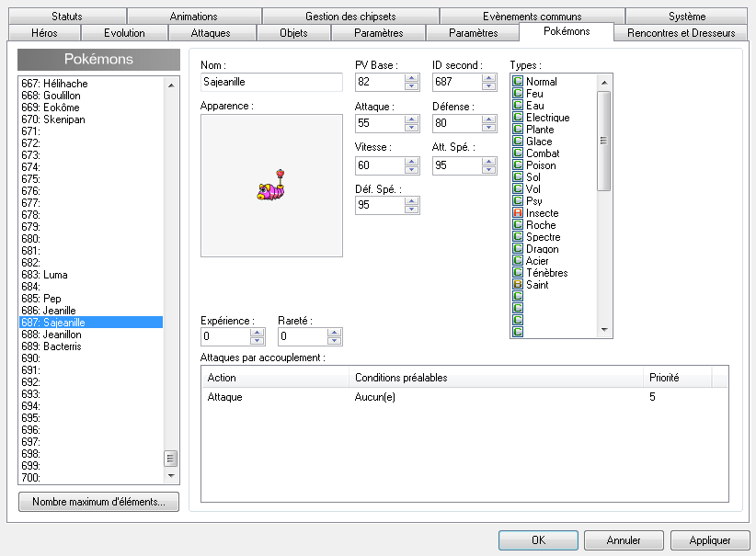Click the Annuler button

624,540
